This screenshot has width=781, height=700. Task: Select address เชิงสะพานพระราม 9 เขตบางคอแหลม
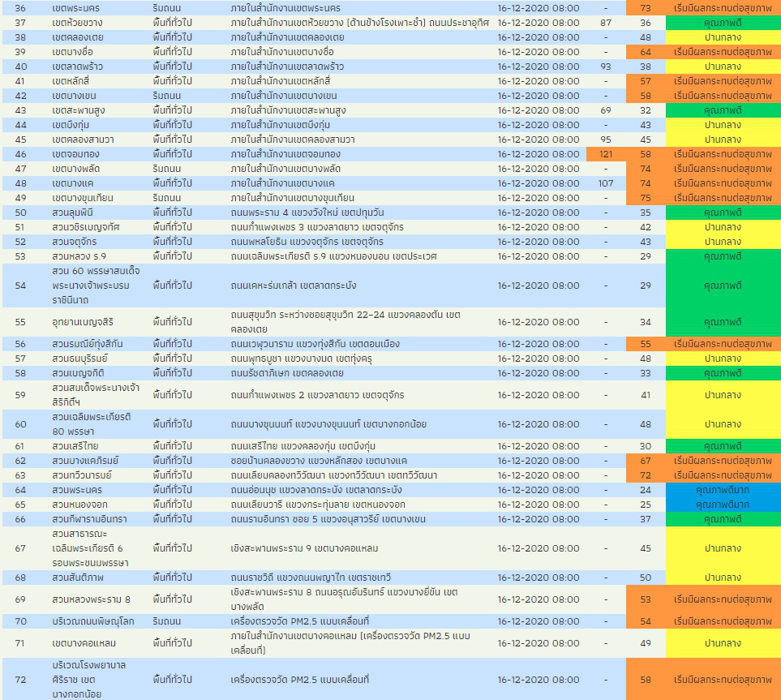304,548
